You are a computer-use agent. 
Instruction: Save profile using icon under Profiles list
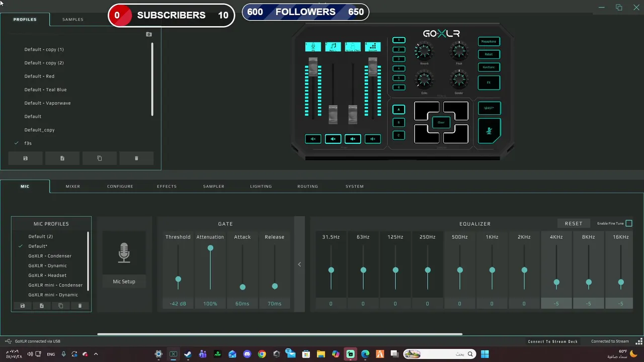[x=25, y=158]
